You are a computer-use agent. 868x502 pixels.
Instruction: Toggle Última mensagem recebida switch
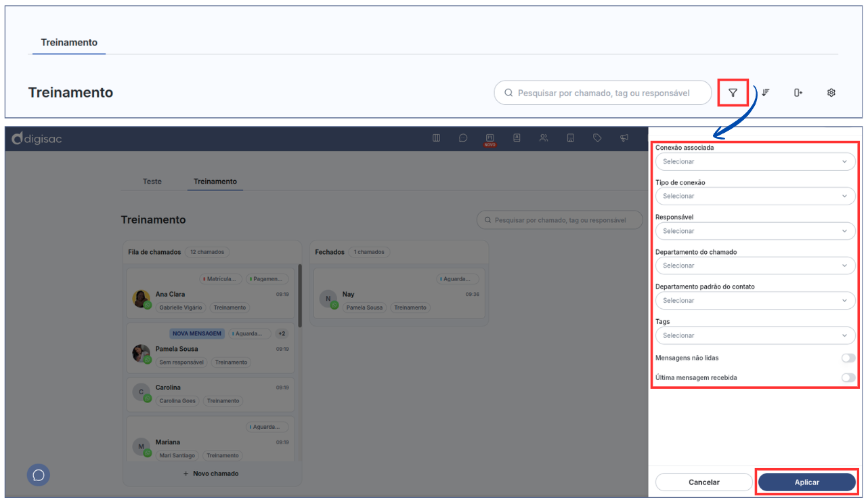pyautogui.click(x=848, y=378)
